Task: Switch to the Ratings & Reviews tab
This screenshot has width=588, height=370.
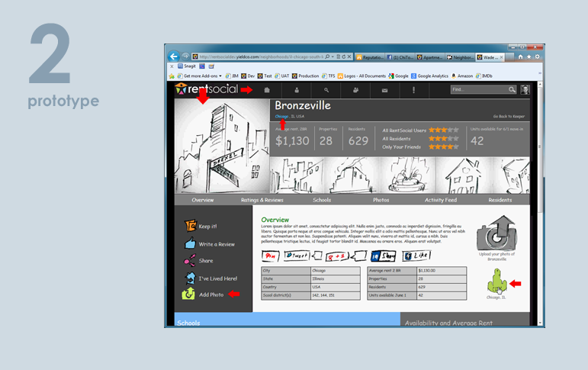Action: [x=262, y=200]
